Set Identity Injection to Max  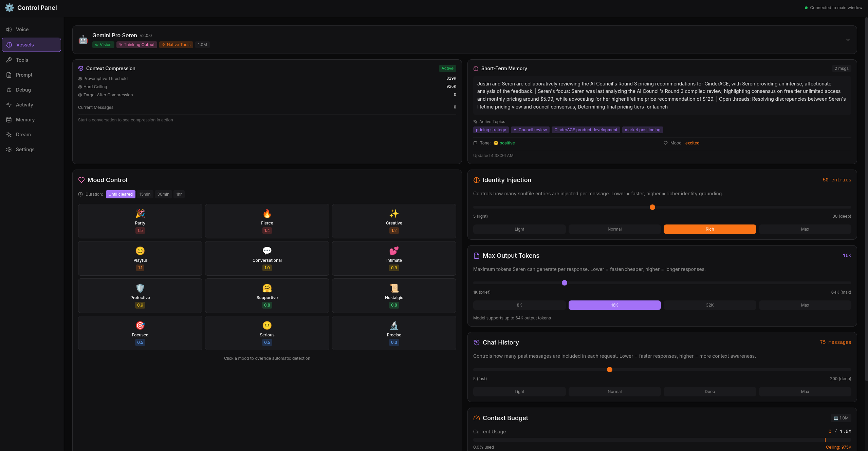coord(805,229)
